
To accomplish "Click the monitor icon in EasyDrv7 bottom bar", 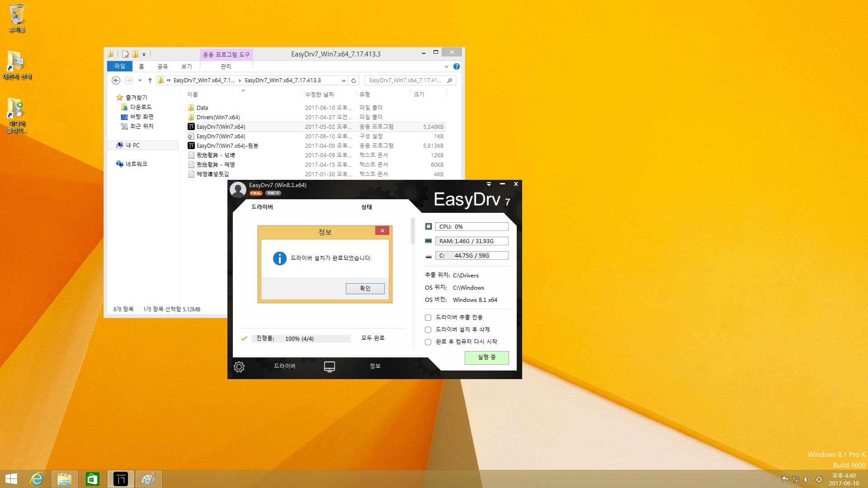I will pyautogui.click(x=330, y=366).
